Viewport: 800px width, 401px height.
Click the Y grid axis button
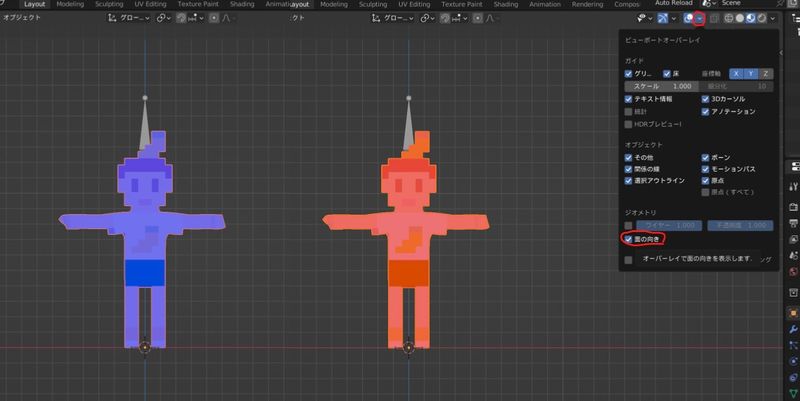click(751, 73)
